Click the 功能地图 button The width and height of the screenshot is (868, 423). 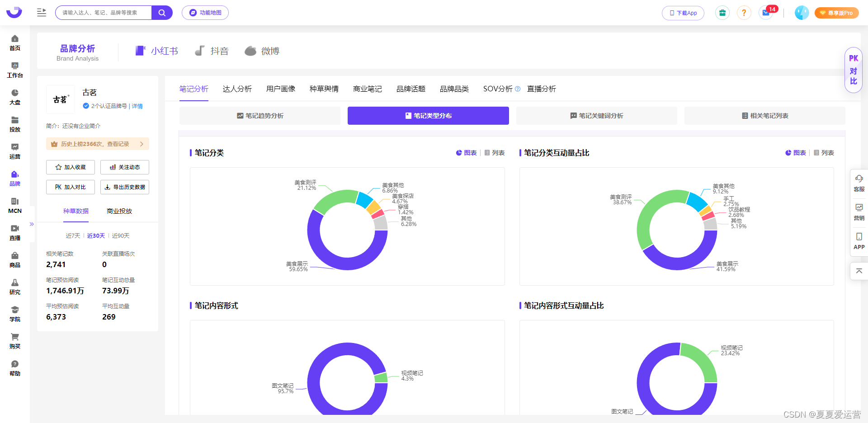tap(205, 13)
